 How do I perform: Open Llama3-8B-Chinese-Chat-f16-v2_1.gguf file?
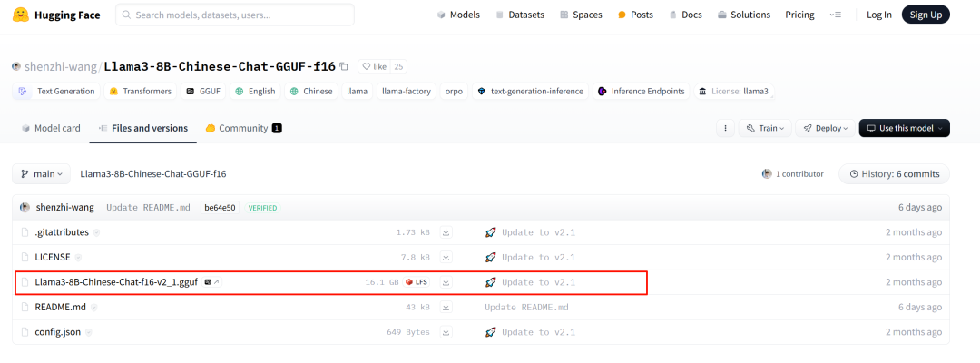pyautogui.click(x=116, y=281)
